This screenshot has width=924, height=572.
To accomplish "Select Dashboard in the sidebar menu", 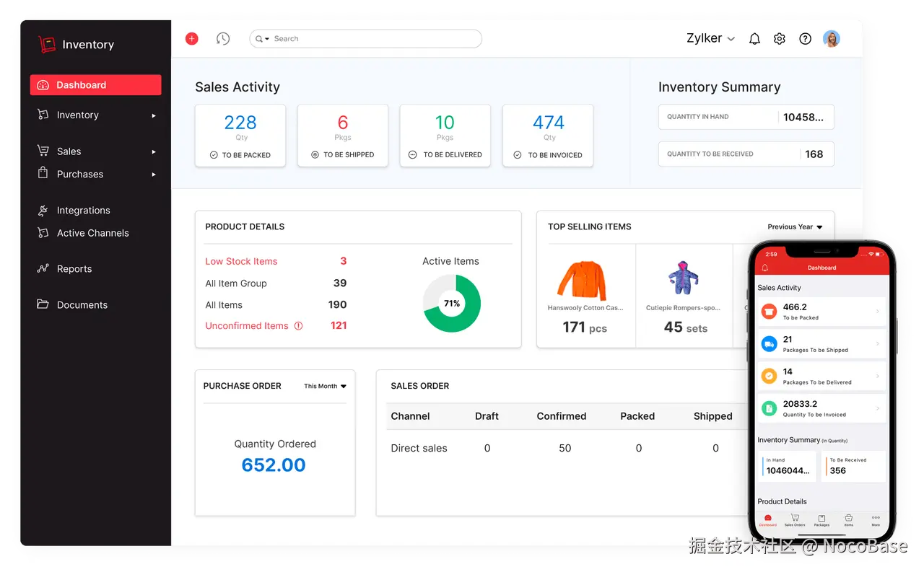I will tap(82, 84).
